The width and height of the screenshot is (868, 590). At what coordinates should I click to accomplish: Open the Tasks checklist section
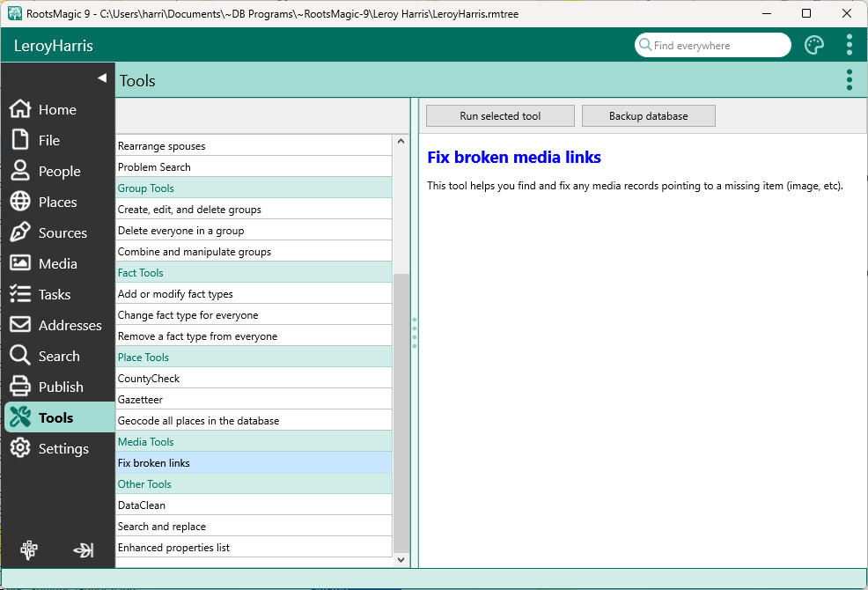(54, 295)
